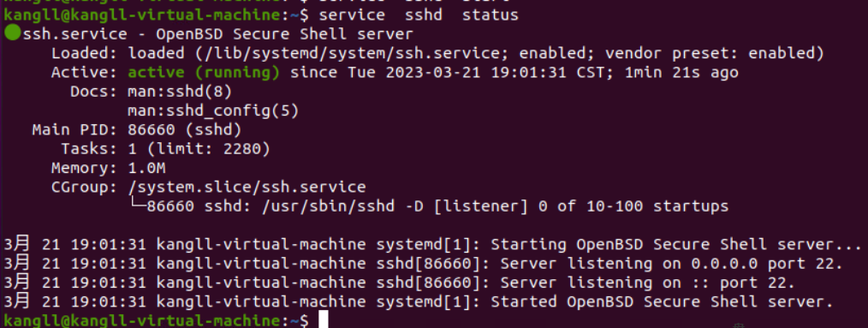Click log line listening on 0.0.0.0 port 22
Screen dimensions: 868x328
[x=424, y=264]
